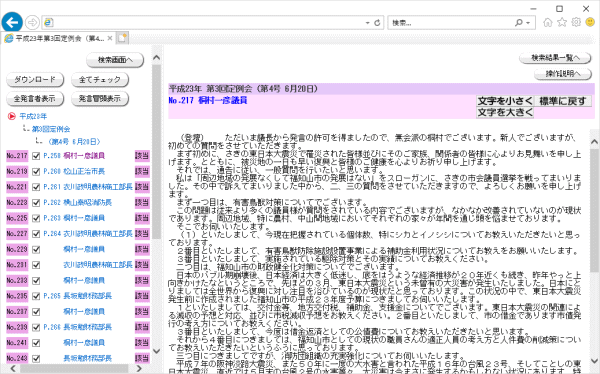This screenshot has height=374, width=600.
Task: Open 操作説明へ help button
Action: 563,73
